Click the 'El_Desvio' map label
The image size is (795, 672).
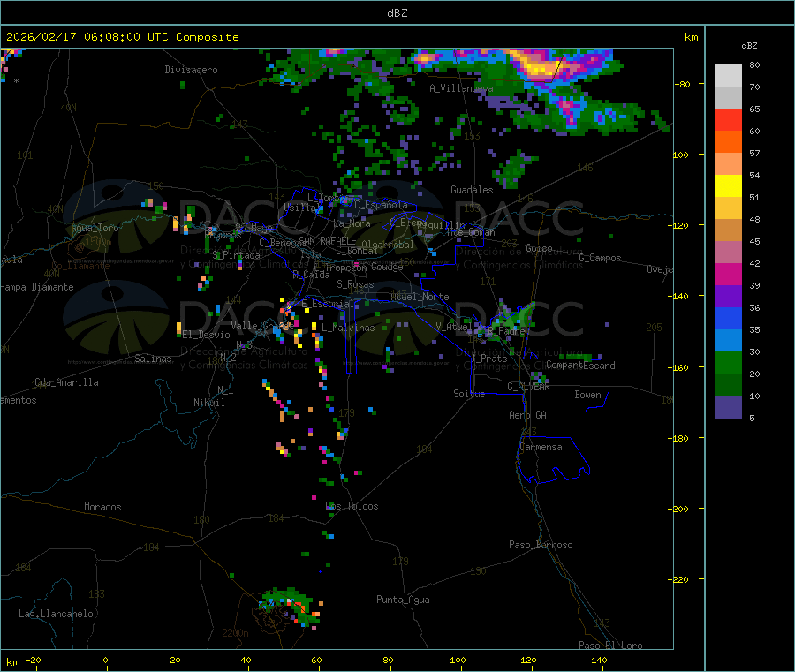click(206, 335)
